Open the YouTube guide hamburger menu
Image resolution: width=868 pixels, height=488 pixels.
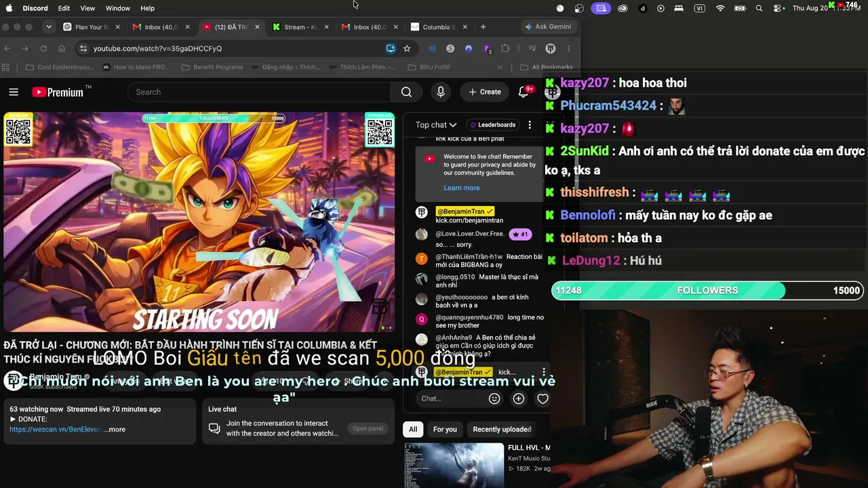pos(14,92)
